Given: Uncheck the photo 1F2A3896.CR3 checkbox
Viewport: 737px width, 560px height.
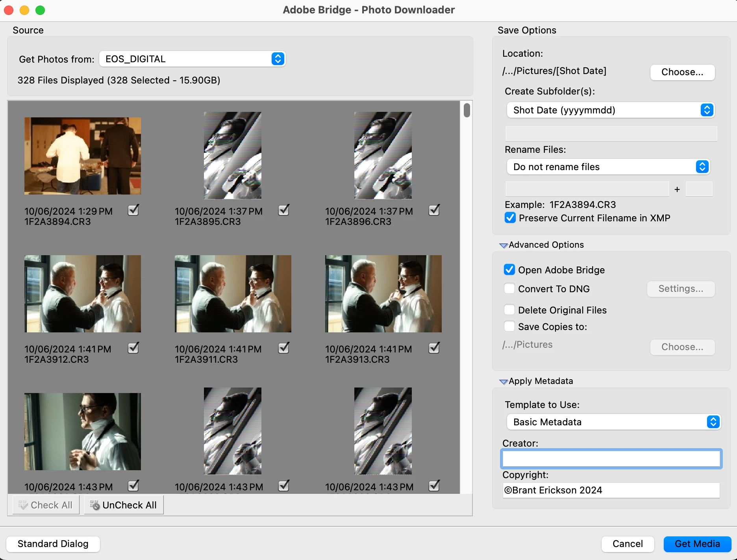Looking at the screenshot, I should tap(434, 210).
